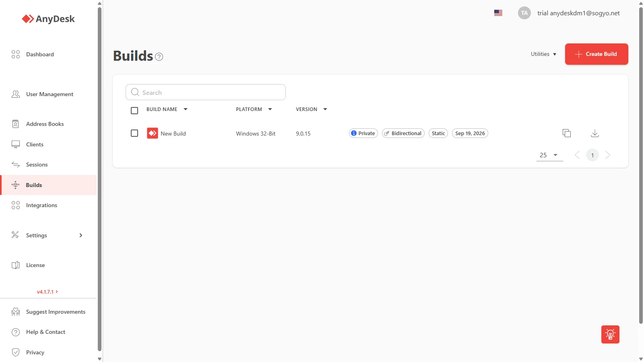
Task: Click the Privacy shield icon
Action: point(16,352)
